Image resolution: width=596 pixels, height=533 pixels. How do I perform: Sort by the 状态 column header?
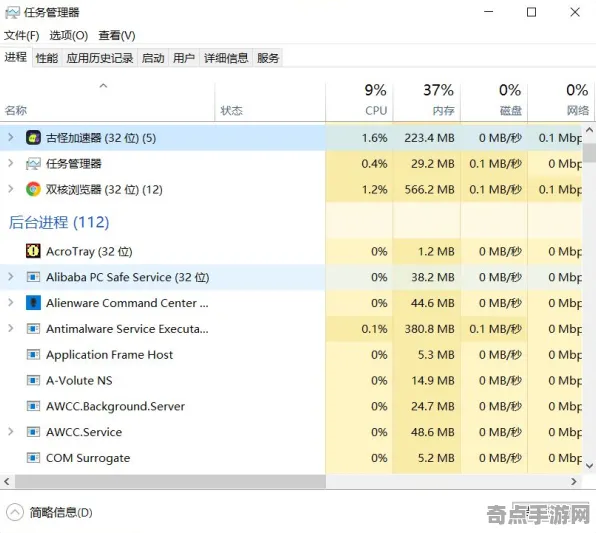coord(270,101)
